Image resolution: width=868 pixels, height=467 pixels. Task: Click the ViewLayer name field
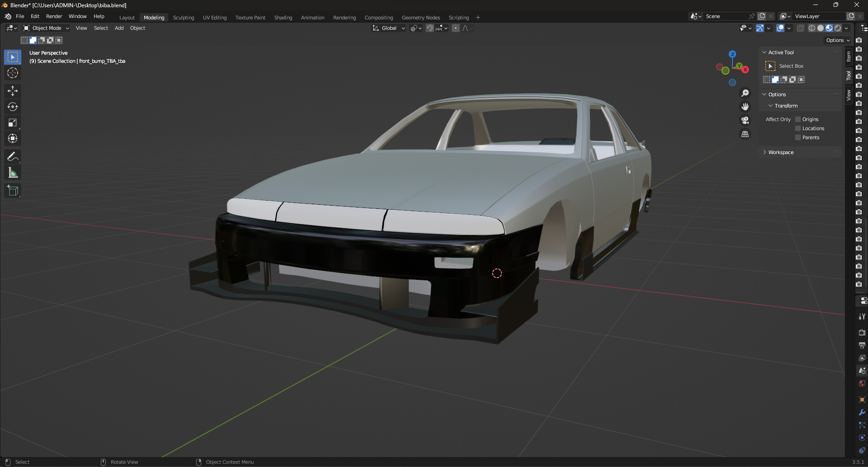click(818, 16)
